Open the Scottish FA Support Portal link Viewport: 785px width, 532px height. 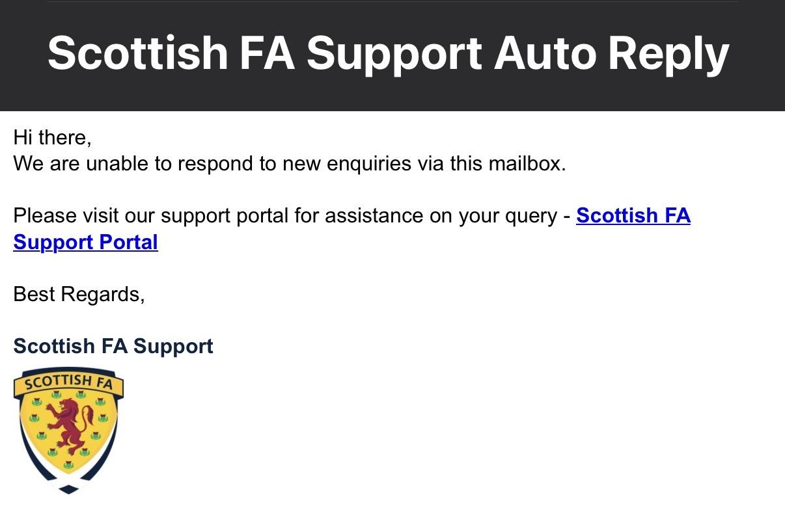point(633,216)
